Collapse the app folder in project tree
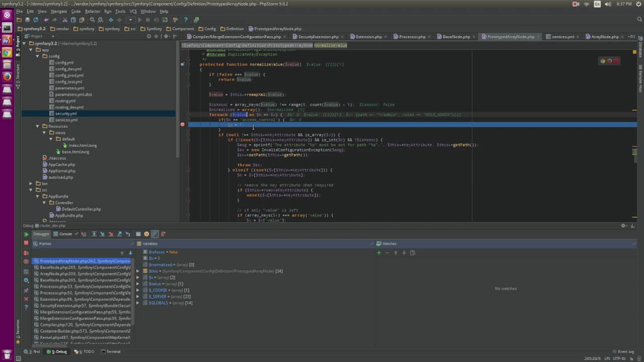The image size is (644, 362). pyautogui.click(x=31, y=50)
